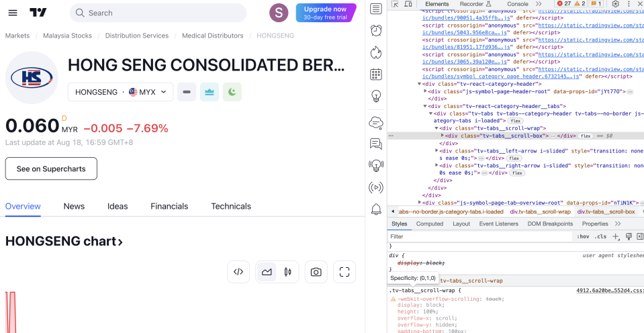Open the Ideas lightbulb sidebar icon
The width and height of the screenshot is (644, 333).
(376, 97)
